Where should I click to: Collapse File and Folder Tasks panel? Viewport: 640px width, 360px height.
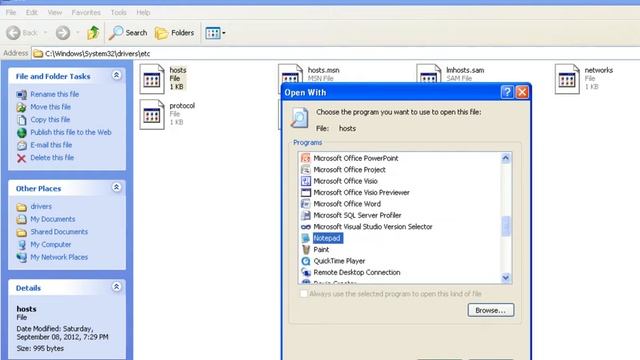(116, 76)
